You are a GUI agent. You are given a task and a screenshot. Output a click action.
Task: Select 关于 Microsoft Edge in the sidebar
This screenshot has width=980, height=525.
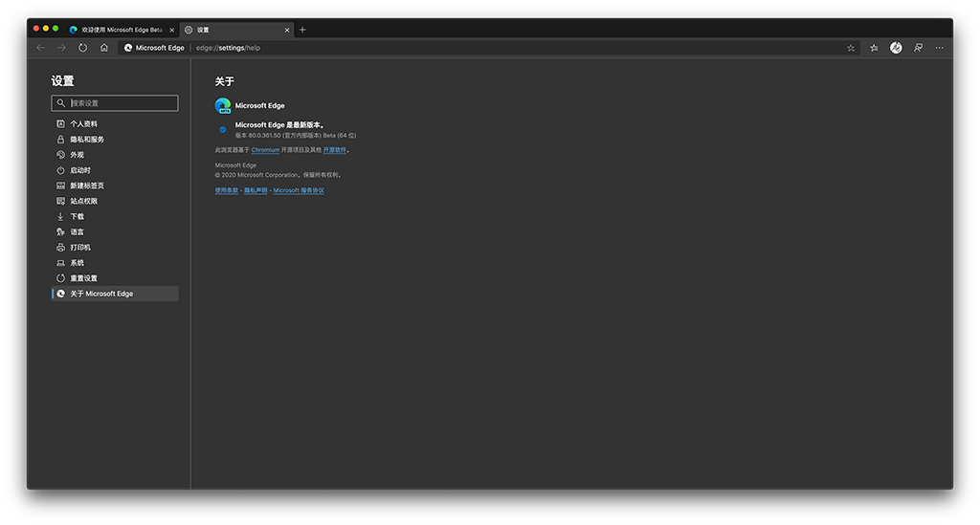(x=115, y=294)
